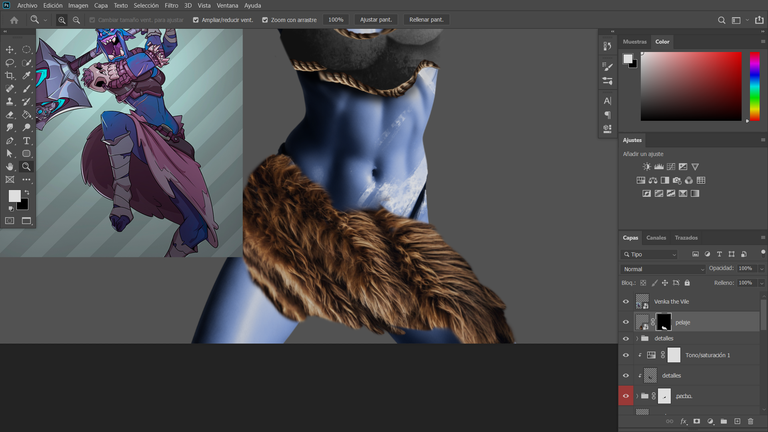Click the 100% zoom button
768x432 pixels.
point(336,20)
